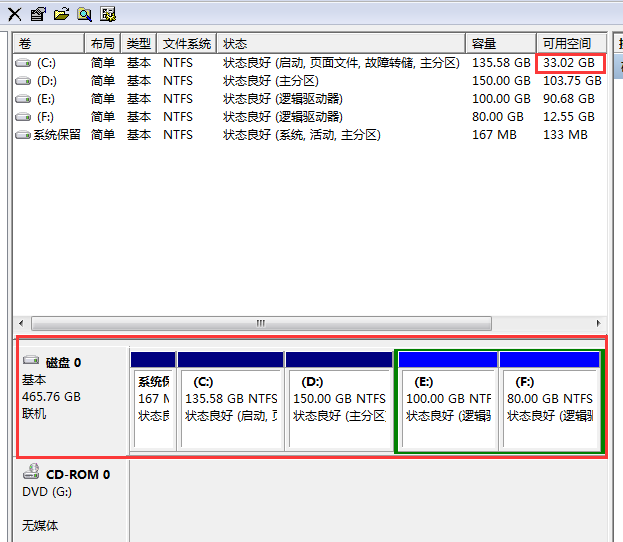The image size is (623, 542).
Task: Open Properties from the toolbar icon
Action: click(38, 14)
